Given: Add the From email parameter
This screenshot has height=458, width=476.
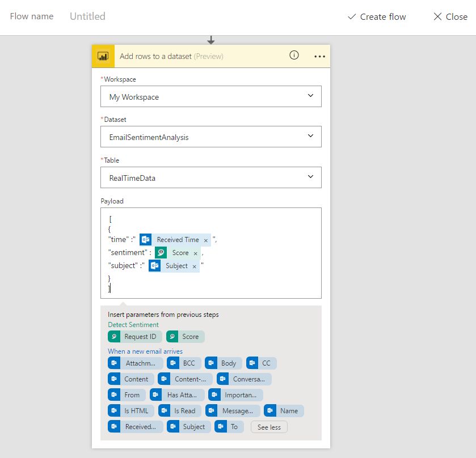Looking at the screenshot, I should click(127, 395).
